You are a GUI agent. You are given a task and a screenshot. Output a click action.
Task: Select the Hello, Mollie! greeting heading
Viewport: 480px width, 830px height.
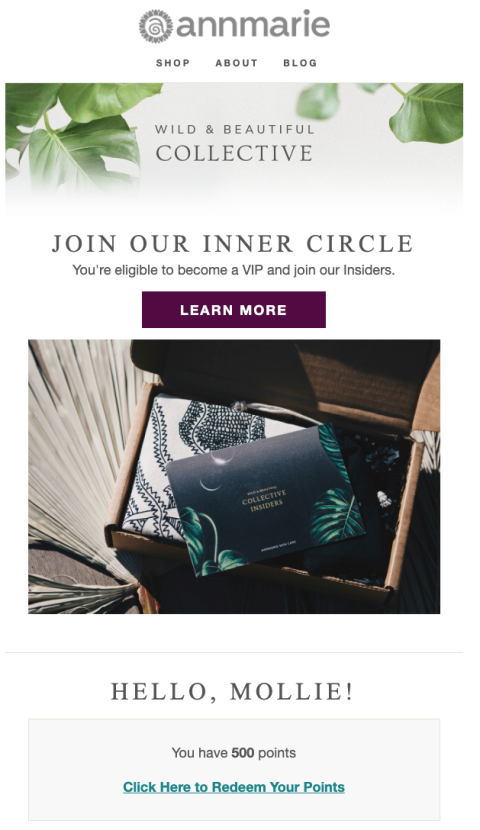point(232,692)
